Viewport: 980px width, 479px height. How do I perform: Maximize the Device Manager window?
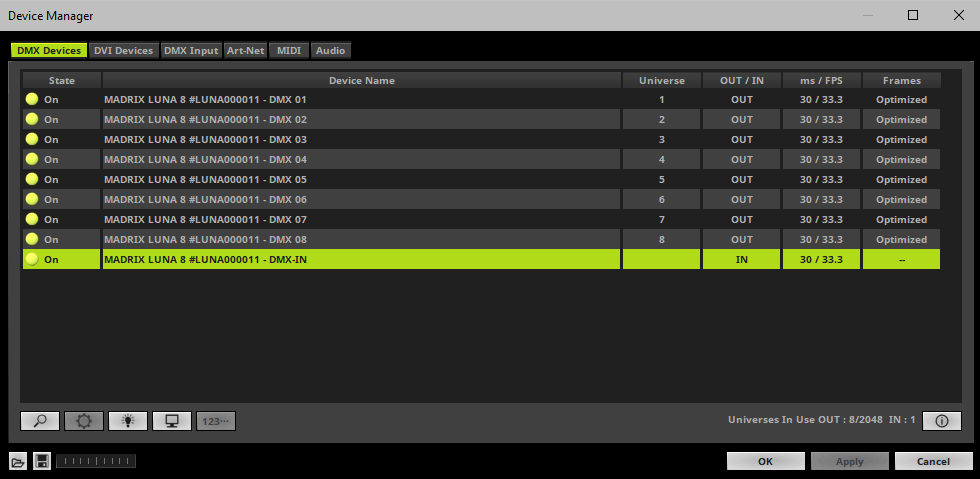(x=913, y=15)
